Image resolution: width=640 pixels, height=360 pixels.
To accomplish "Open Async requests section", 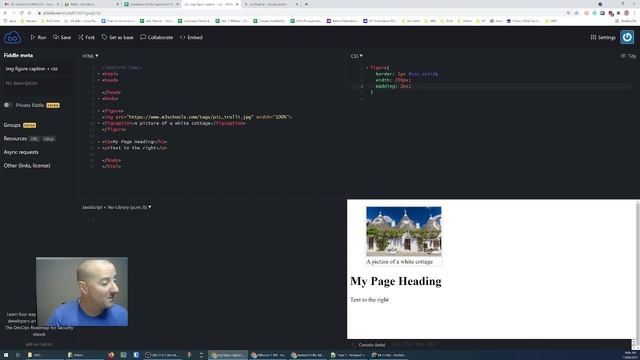I will (21, 152).
